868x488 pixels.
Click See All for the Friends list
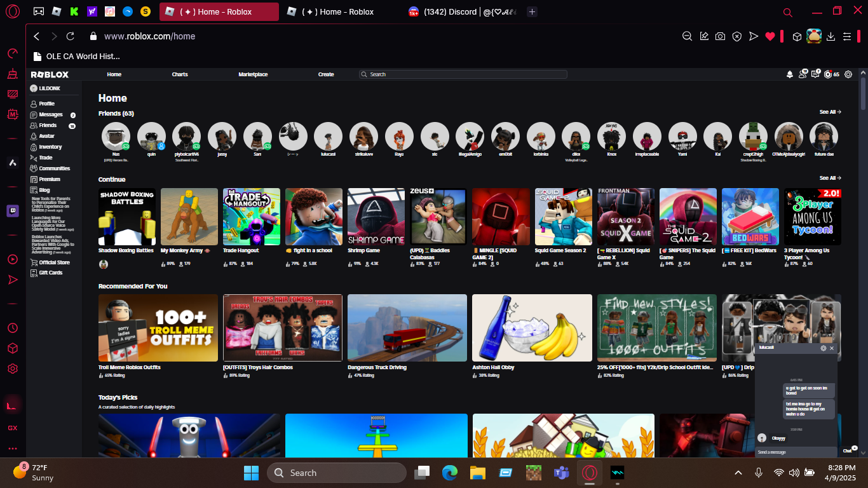click(x=830, y=112)
